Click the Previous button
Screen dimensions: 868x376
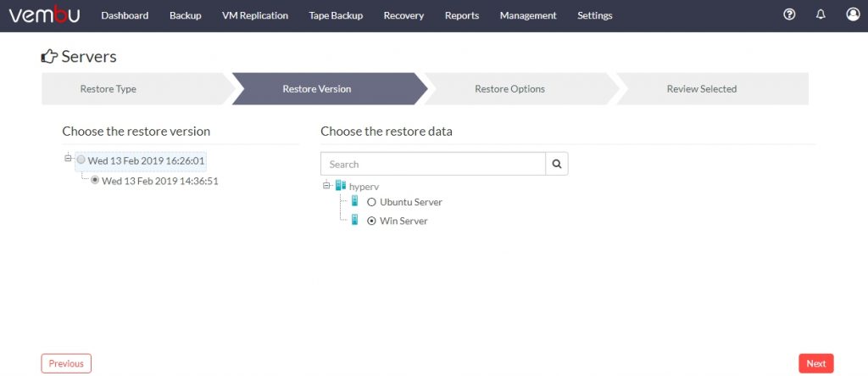(x=66, y=364)
